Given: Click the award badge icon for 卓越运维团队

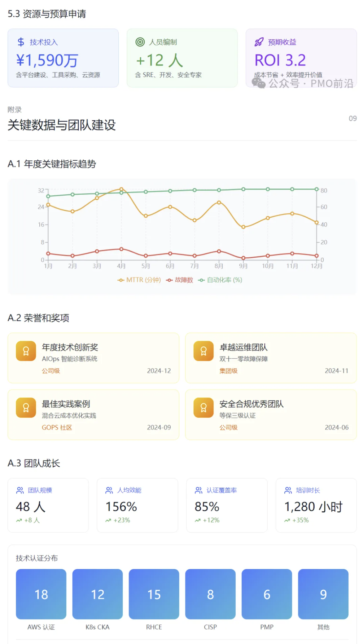Looking at the screenshot, I should [204, 351].
